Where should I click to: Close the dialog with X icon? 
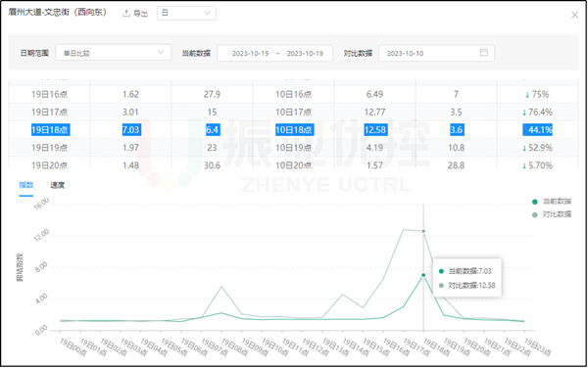tap(574, 15)
